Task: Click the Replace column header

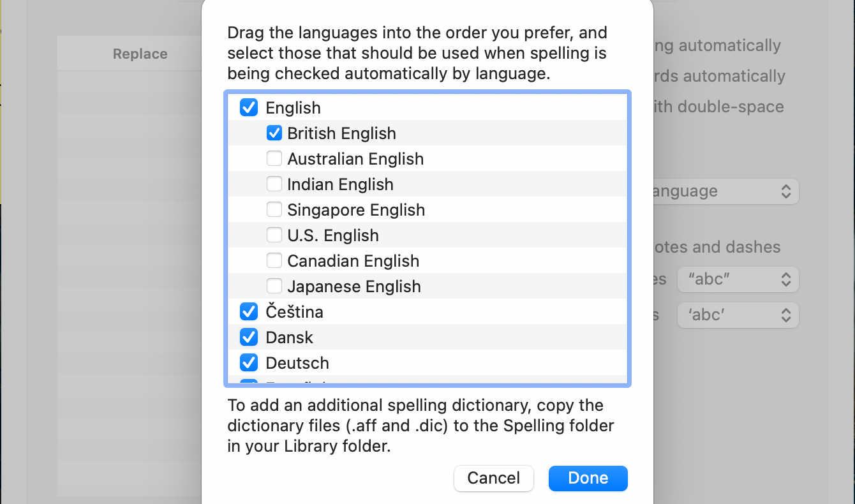Action: tap(139, 54)
